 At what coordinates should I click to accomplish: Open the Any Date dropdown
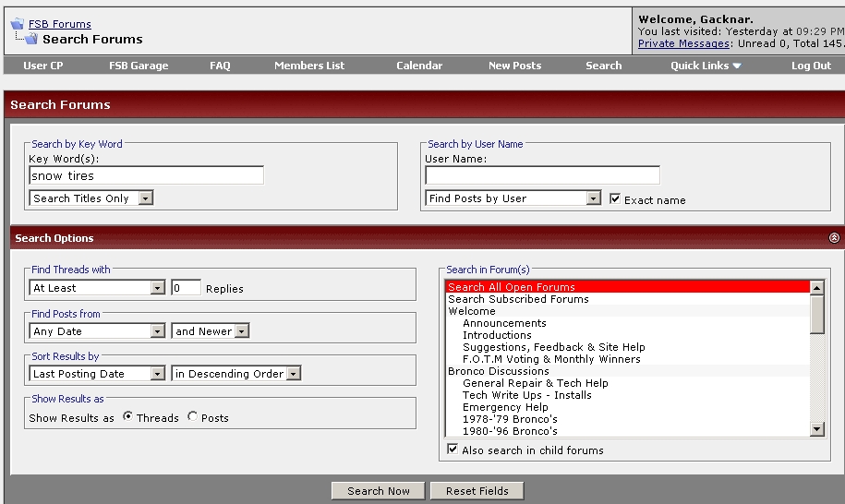[97, 330]
